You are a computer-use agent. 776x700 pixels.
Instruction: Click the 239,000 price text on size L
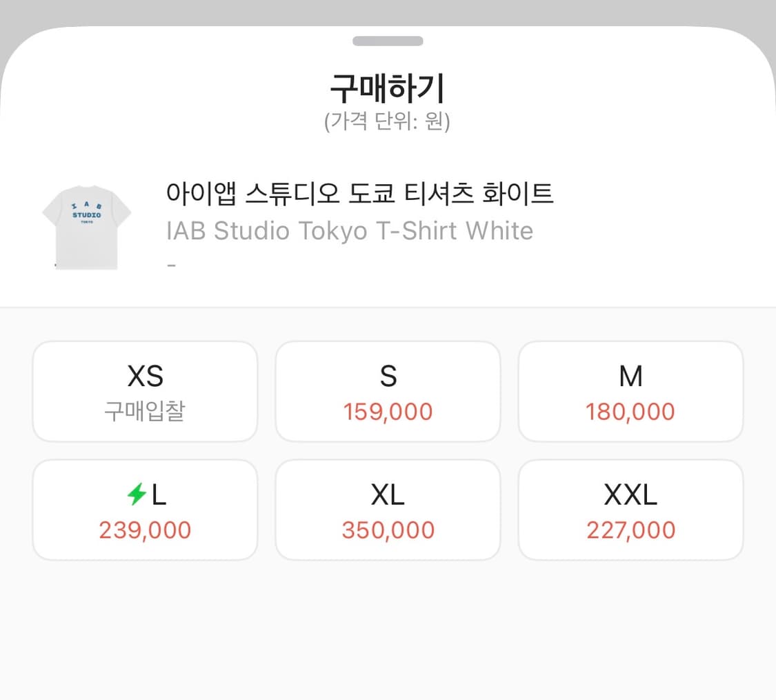tap(145, 530)
